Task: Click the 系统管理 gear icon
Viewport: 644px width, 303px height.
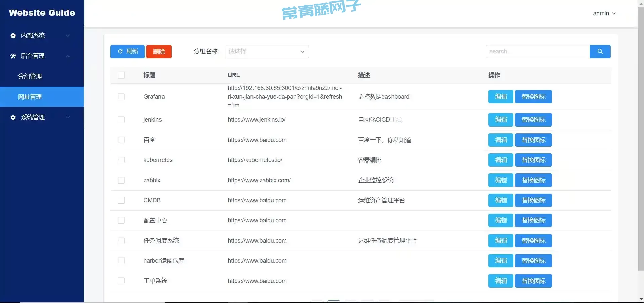Action: click(x=13, y=117)
